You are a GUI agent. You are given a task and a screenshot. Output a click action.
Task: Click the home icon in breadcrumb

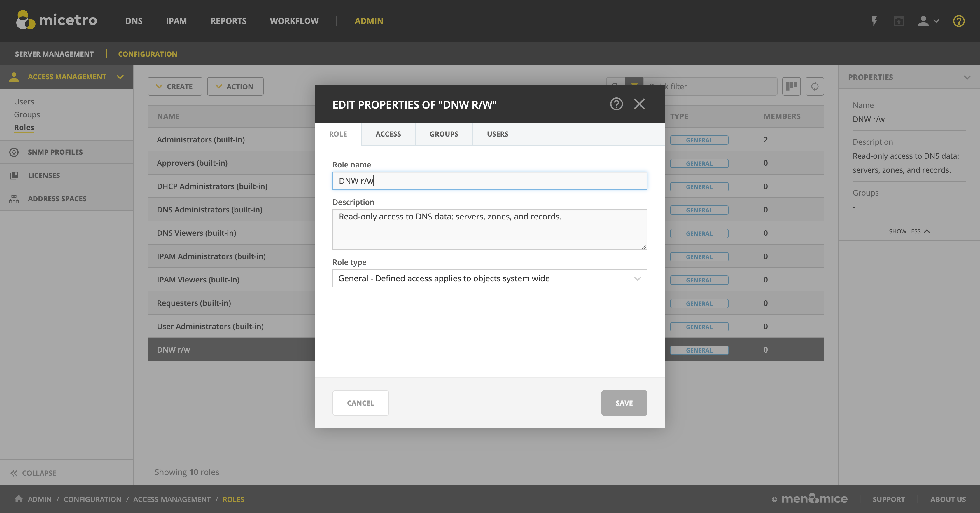18,499
